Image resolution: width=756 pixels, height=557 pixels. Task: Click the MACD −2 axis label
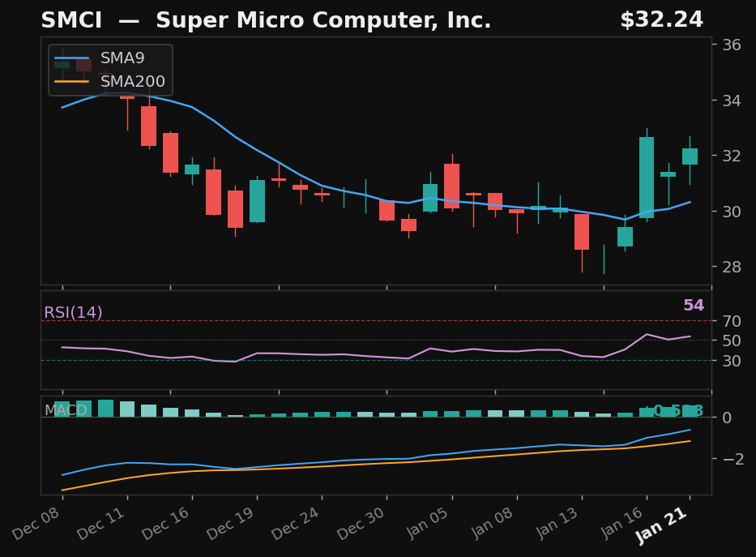pos(733,459)
